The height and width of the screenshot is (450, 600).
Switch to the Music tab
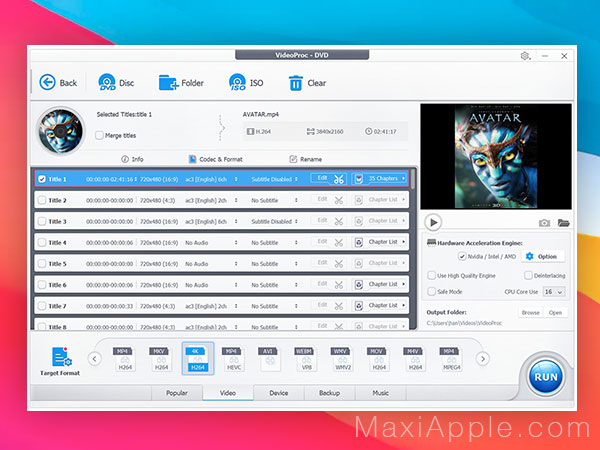380,393
